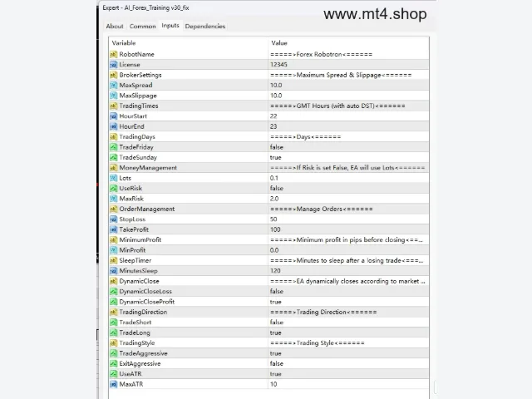Click the SleepTimer string type icon

coord(113,260)
